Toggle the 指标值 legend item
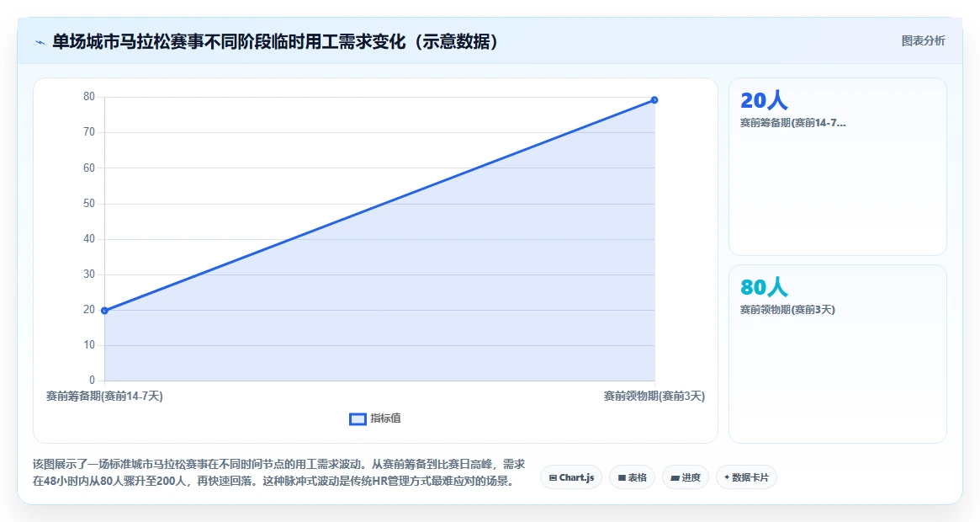 [375, 418]
